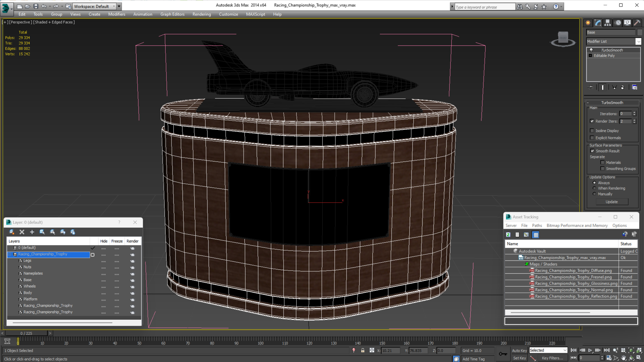Click Create New Layer icon in Layer dialog
This screenshot has height=362, width=644.
point(12,232)
